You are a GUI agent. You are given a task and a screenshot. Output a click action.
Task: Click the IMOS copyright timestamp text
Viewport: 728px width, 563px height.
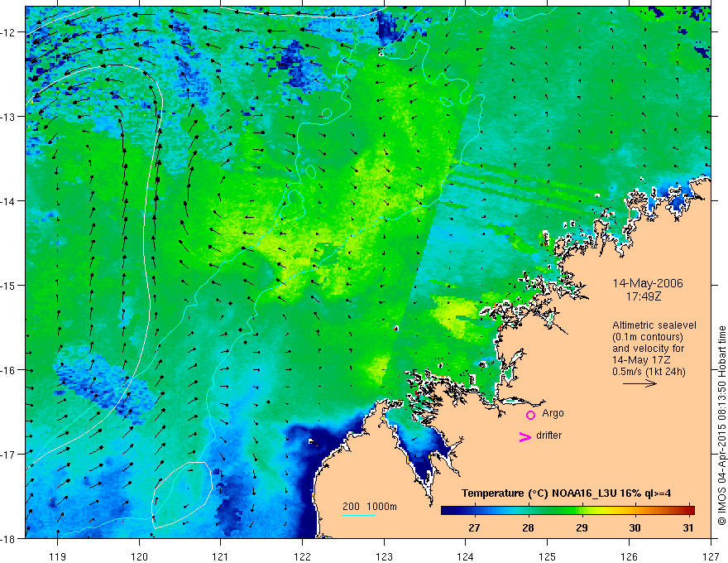tap(722, 425)
